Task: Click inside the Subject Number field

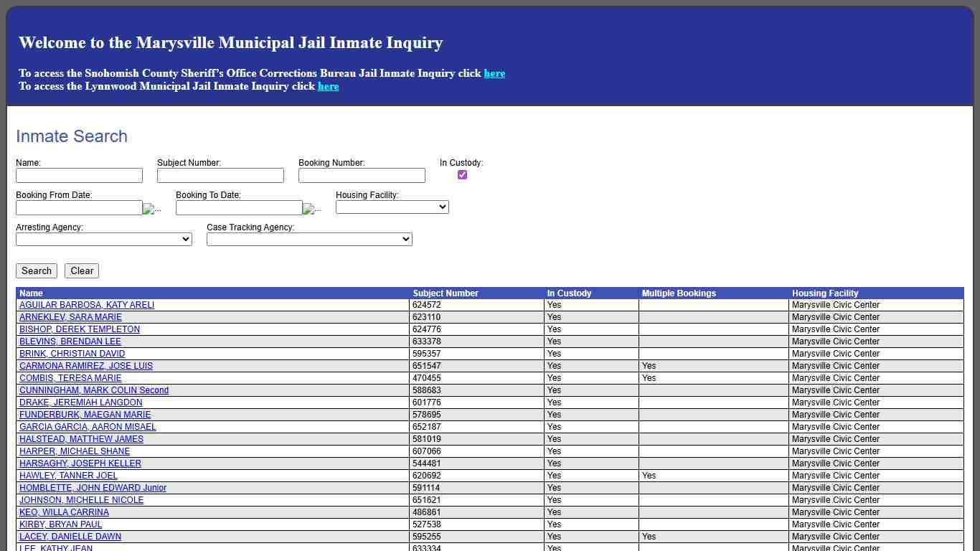Action: point(220,175)
